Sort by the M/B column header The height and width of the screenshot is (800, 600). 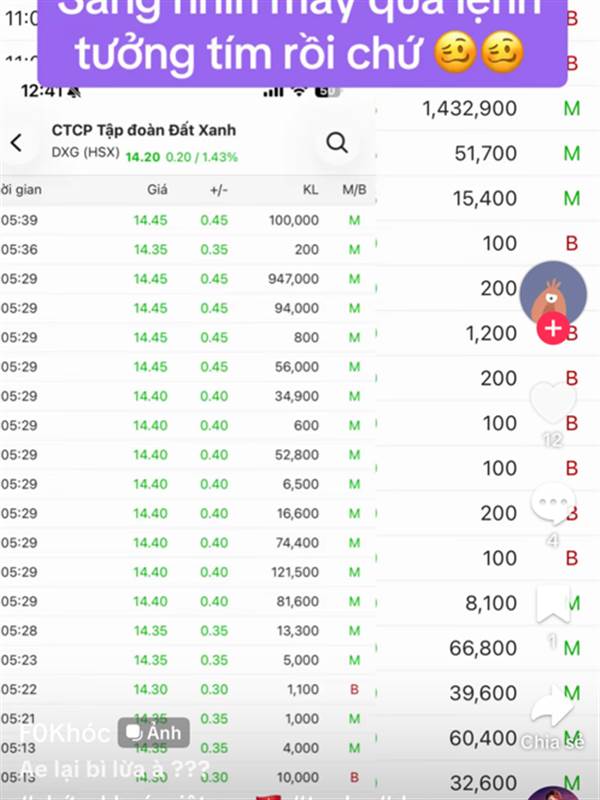click(354, 190)
